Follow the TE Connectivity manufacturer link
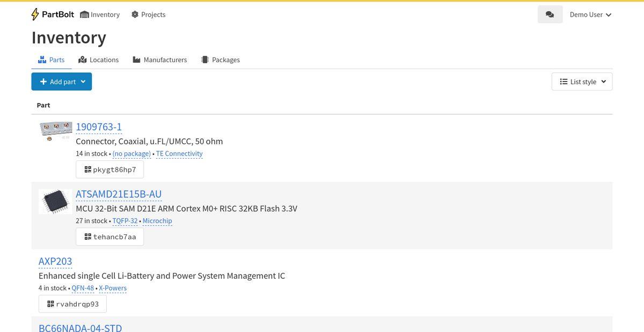Screen dimensions: 644x332 pos(179,153)
